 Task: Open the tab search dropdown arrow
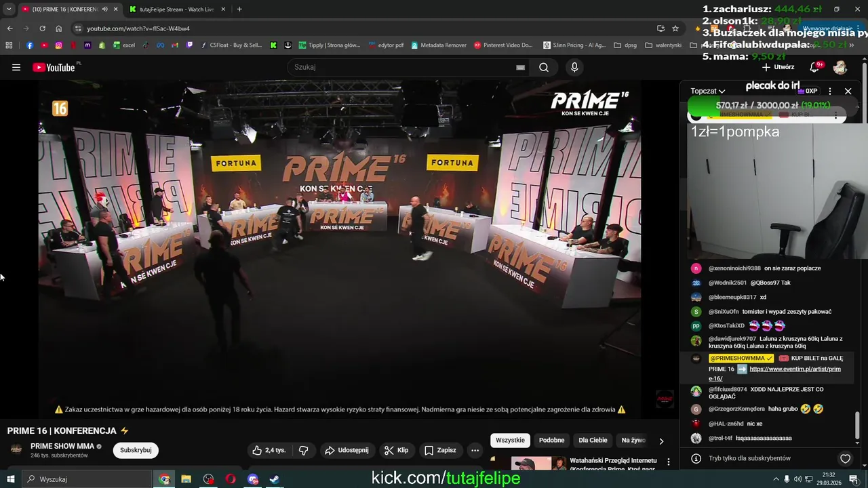click(9, 9)
